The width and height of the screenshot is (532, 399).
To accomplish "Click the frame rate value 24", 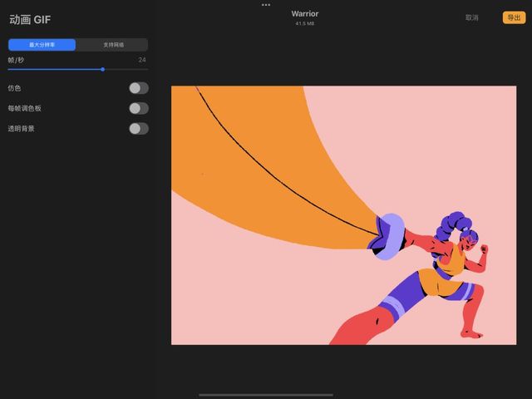I will (x=142, y=60).
